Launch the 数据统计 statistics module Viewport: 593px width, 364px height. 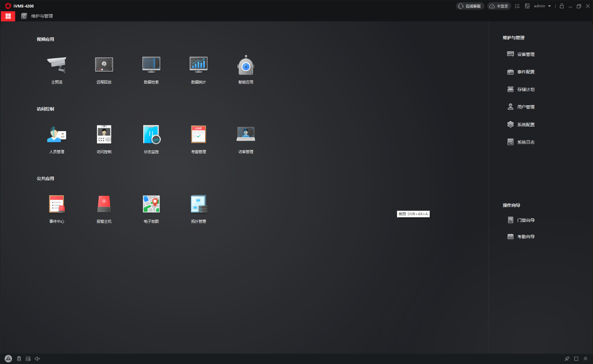click(198, 65)
